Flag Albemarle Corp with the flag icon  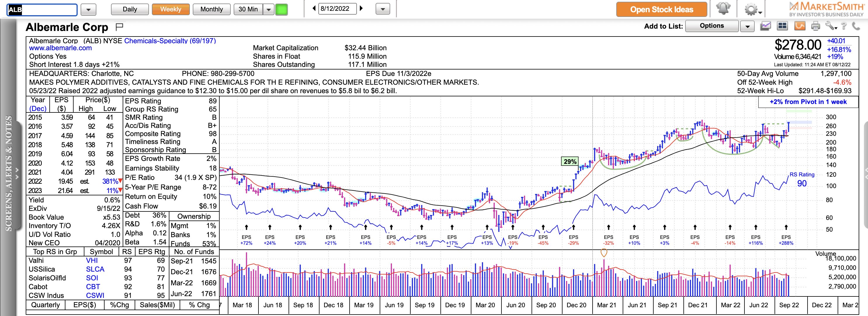tap(119, 26)
